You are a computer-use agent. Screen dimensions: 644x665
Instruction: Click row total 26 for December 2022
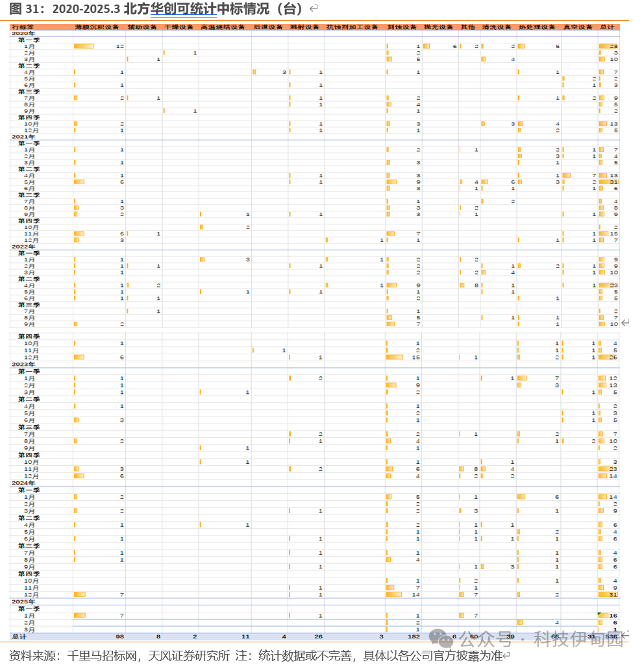pos(613,357)
